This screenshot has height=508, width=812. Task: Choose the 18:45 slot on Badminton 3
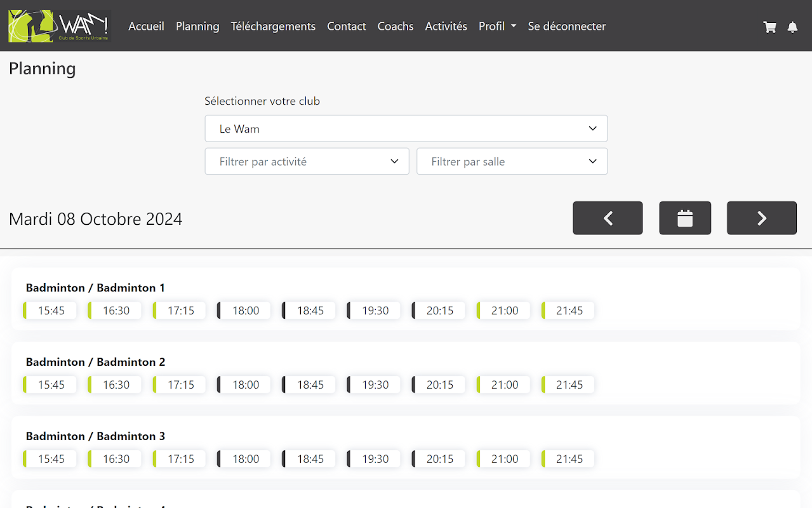[309, 459]
